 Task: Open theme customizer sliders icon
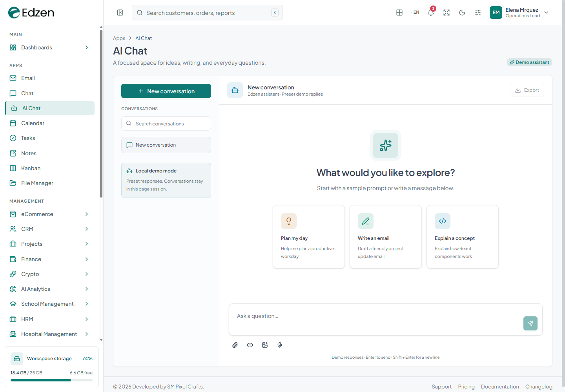pyautogui.click(x=478, y=13)
